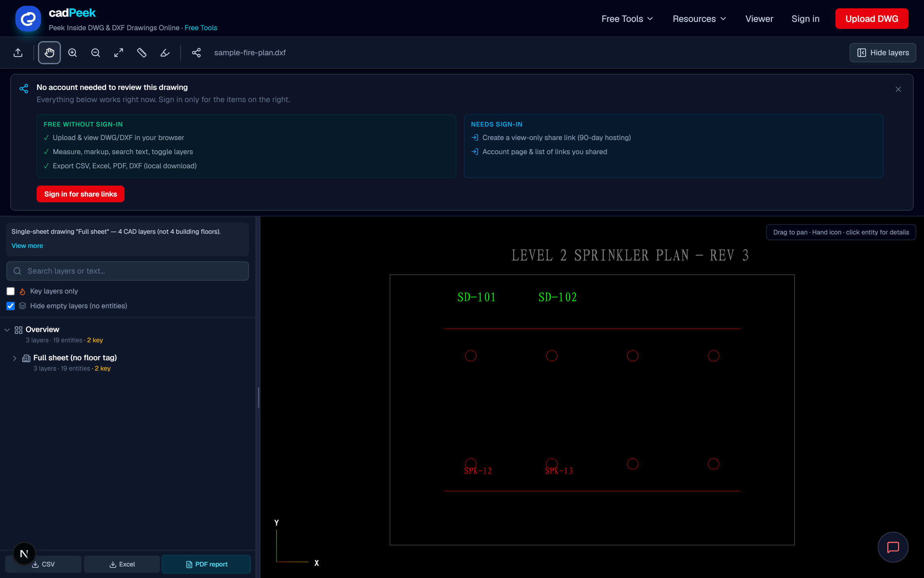Open the Resources dropdown menu
924x578 pixels.
coord(699,19)
